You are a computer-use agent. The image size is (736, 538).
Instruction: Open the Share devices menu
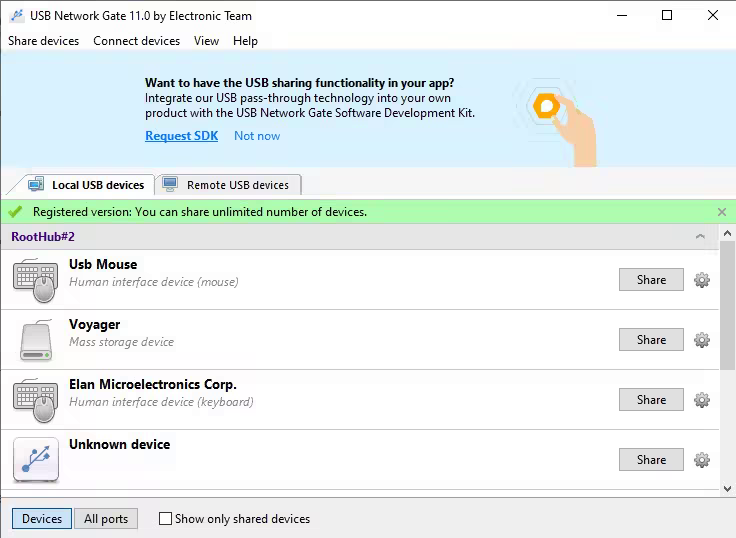[43, 41]
